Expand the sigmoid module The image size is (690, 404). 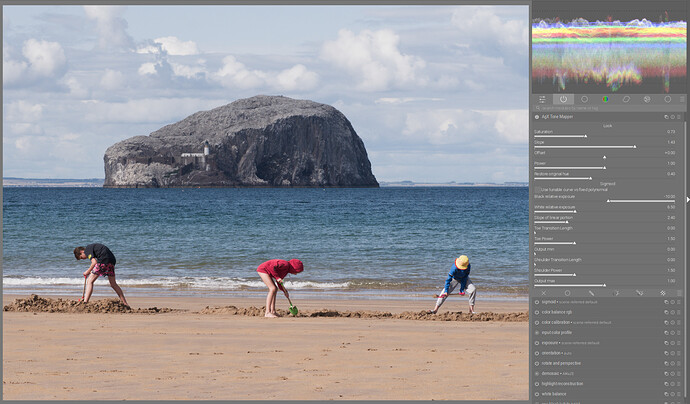point(548,302)
